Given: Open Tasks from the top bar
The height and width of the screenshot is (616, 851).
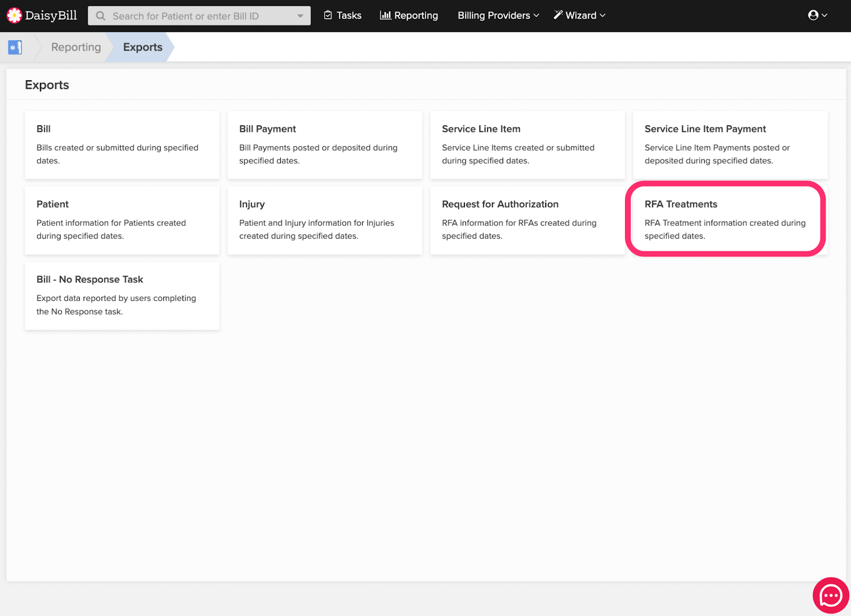Looking at the screenshot, I should tap(343, 15).
